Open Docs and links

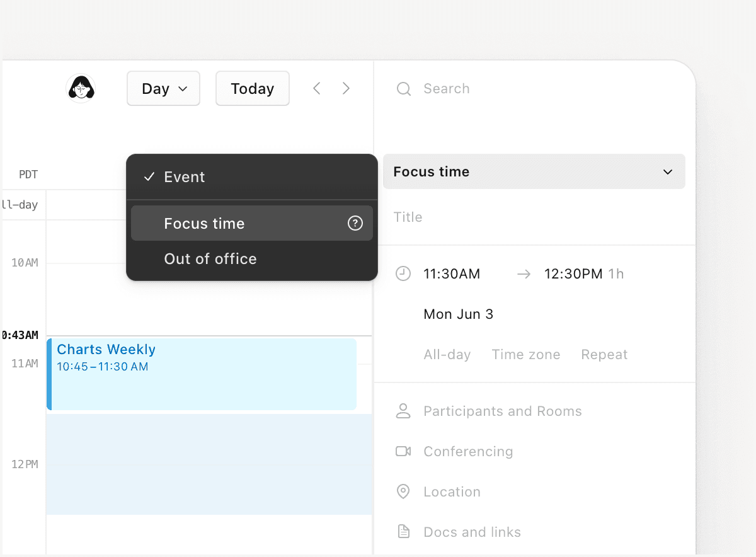coord(472,531)
